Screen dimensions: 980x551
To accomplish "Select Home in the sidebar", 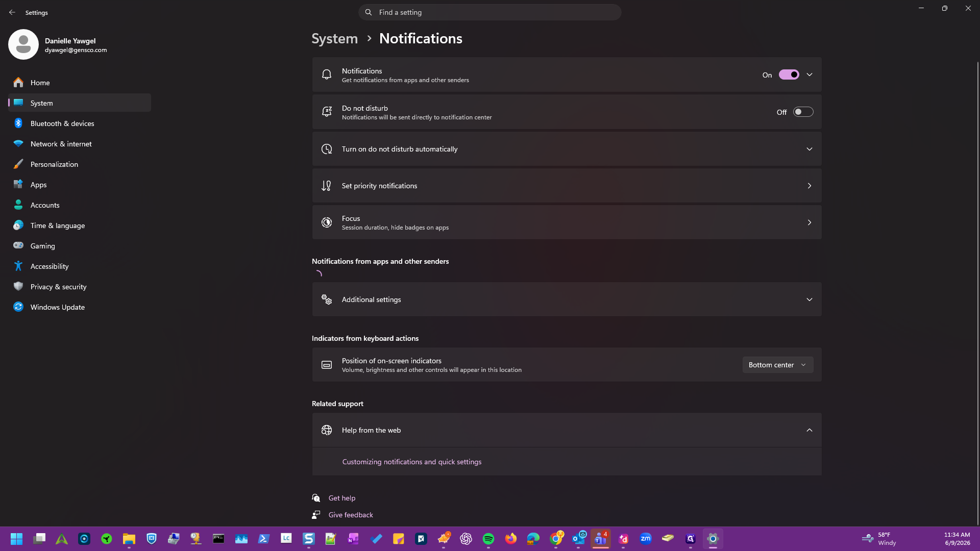I will click(x=80, y=83).
